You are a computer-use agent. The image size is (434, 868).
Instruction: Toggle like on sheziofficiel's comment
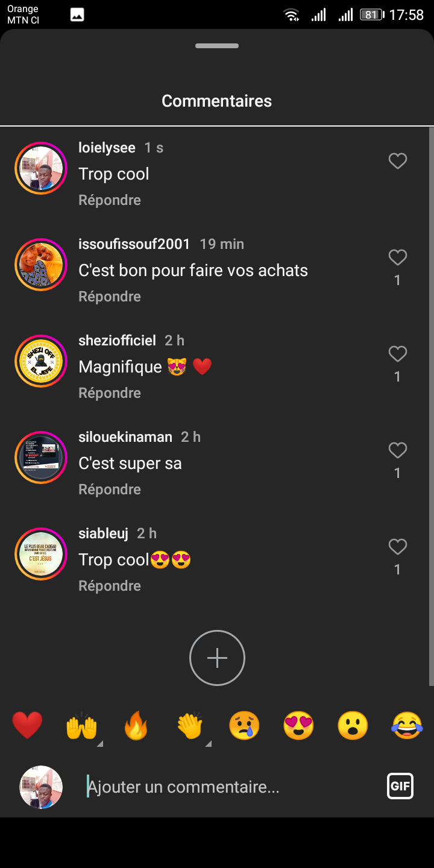coord(397,354)
